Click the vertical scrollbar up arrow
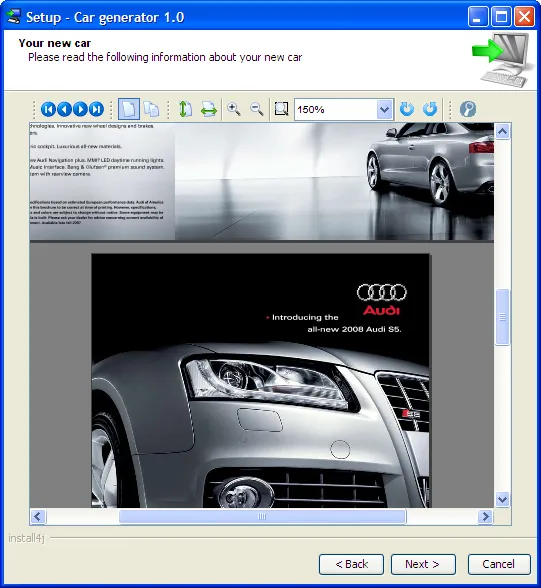 click(502, 131)
